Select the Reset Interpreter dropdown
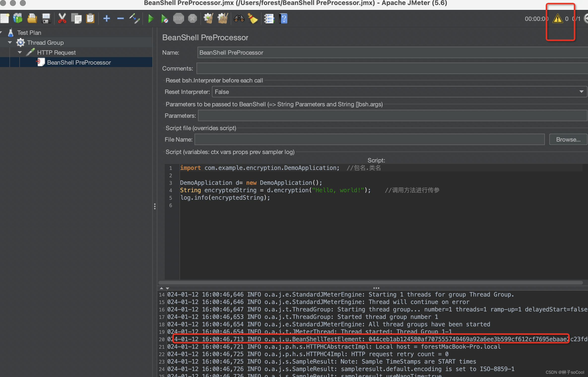 [x=397, y=92]
